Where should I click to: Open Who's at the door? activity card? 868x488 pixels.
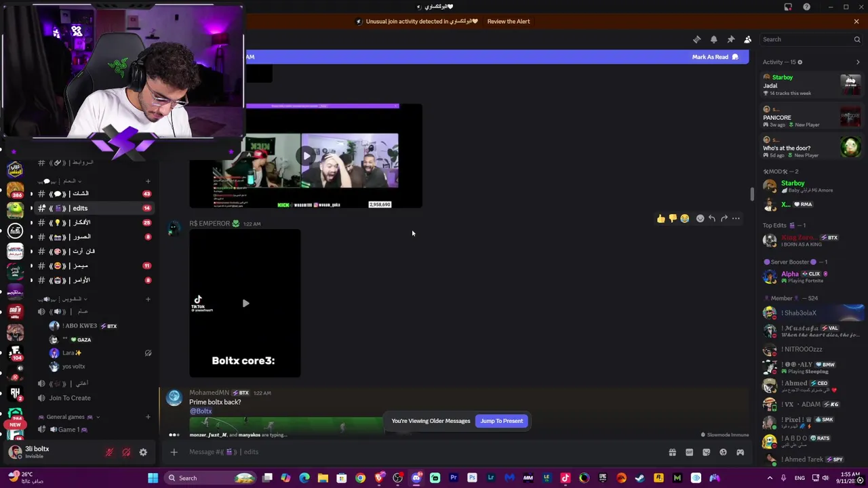pos(811,147)
